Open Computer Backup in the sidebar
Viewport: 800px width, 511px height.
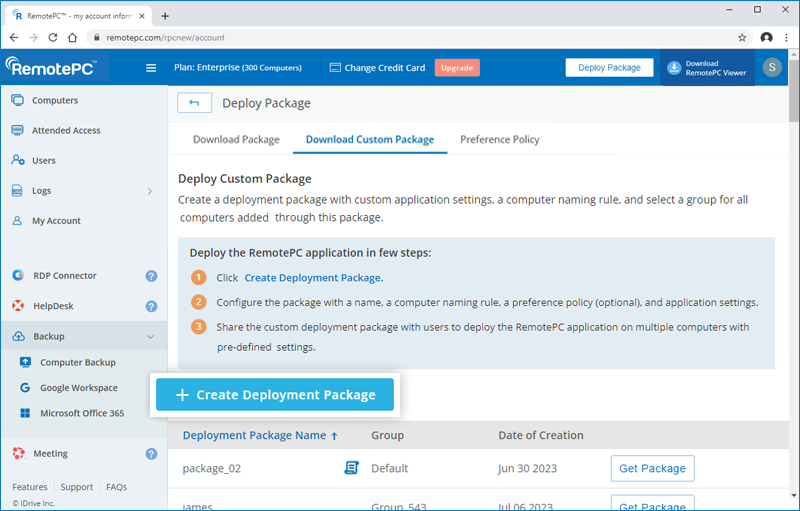tap(77, 362)
